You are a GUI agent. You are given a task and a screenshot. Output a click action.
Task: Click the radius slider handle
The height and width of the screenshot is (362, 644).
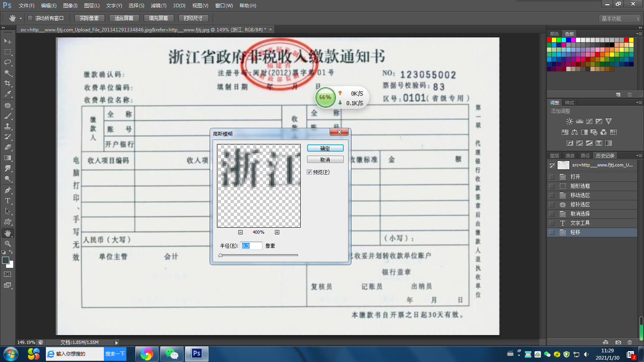[220, 255]
